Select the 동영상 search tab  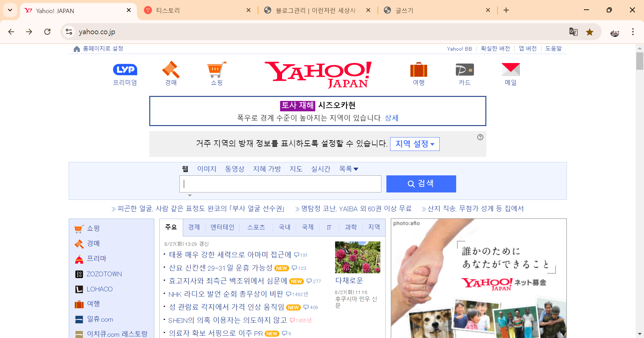click(x=235, y=169)
